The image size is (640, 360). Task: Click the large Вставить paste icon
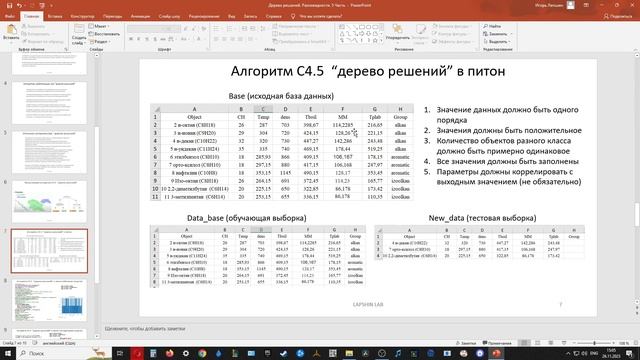point(11,29)
